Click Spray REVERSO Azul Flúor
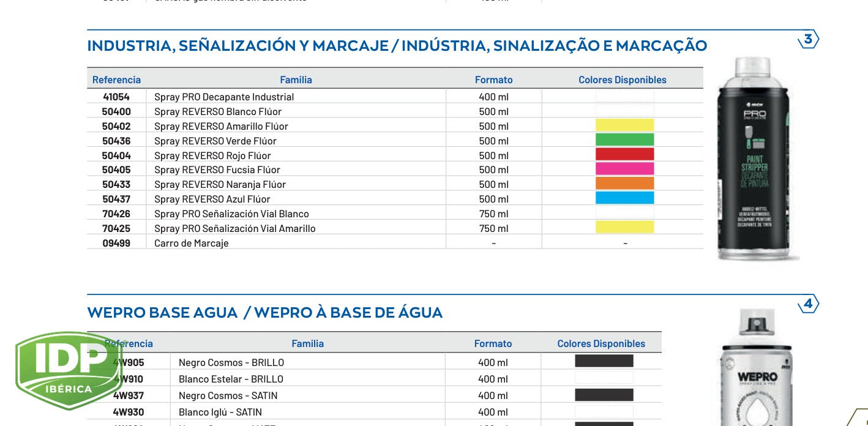868x426 pixels. [x=212, y=199]
